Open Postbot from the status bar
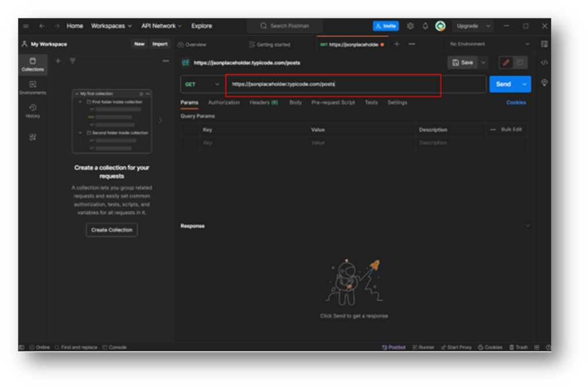Screen dimensions: 588x389 click(x=394, y=347)
